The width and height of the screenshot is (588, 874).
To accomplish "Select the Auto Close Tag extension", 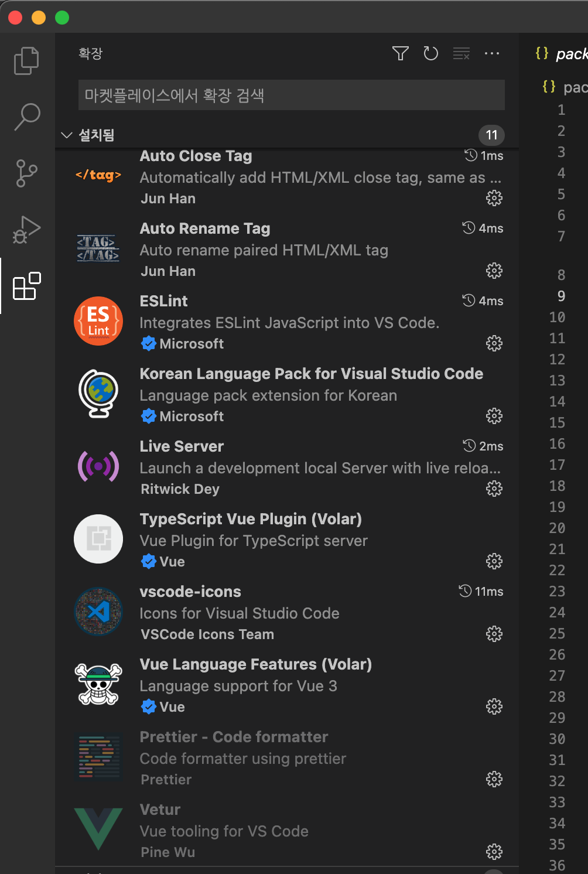I will [287, 177].
